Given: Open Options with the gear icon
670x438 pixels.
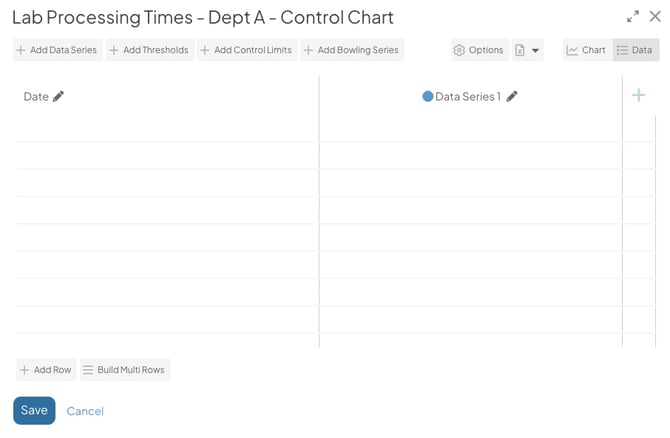Looking at the screenshot, I should [x=479, y=50].
